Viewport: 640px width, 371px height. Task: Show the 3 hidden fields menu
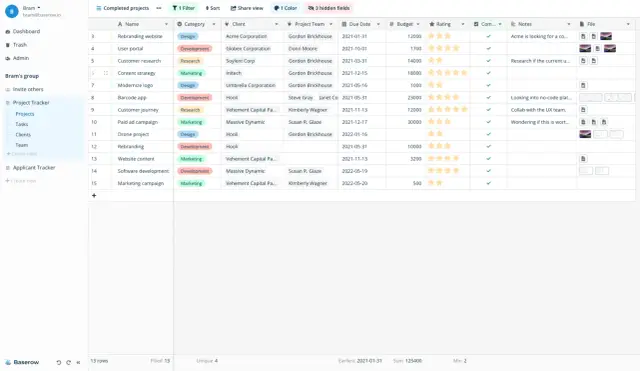(329, 8)
